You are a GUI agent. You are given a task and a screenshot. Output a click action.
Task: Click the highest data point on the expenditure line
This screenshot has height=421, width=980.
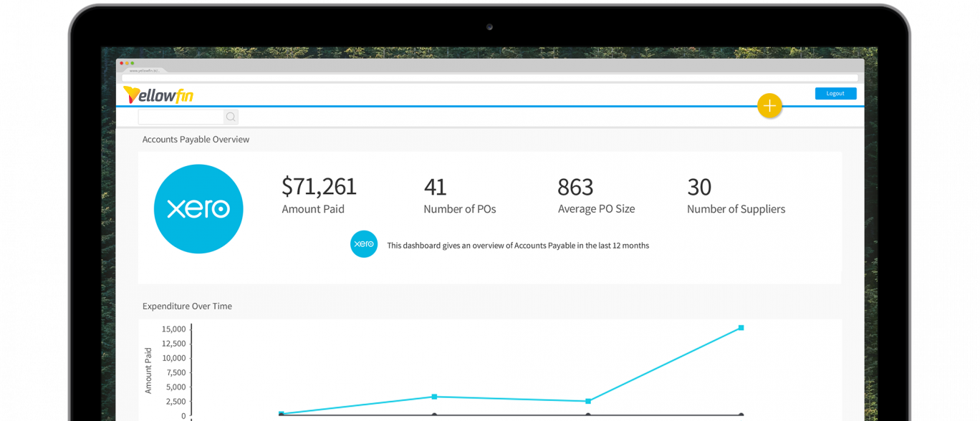click(x=741, y=327)
